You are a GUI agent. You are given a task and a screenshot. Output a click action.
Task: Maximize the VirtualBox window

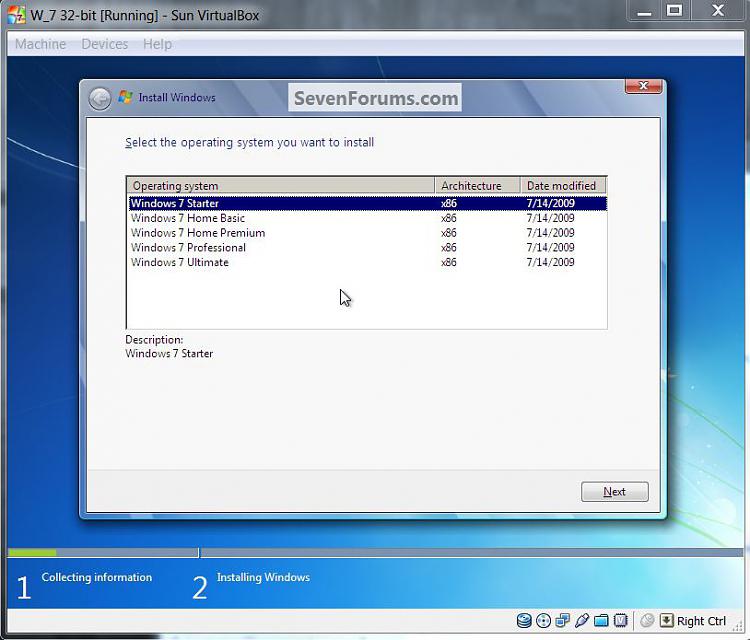coord(674,11)
